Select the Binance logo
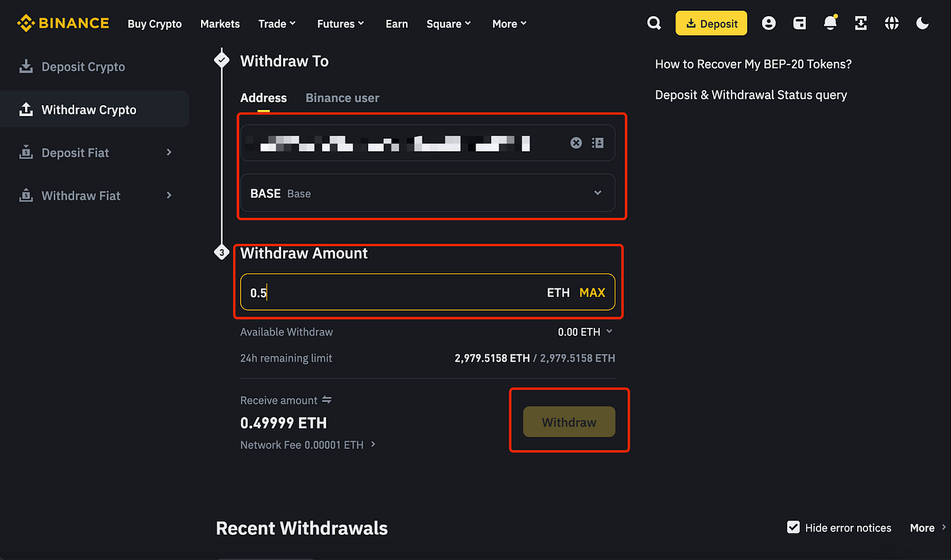The height and width of the screenshot is (560, 951). pyautogui.click(x=62, y=22)
